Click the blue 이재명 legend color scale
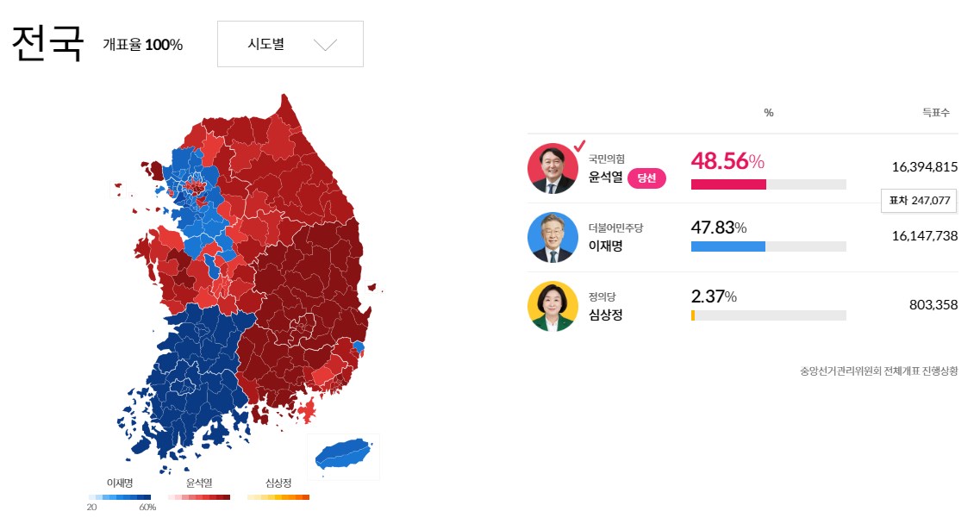The image size is (980, 530). 119,497
